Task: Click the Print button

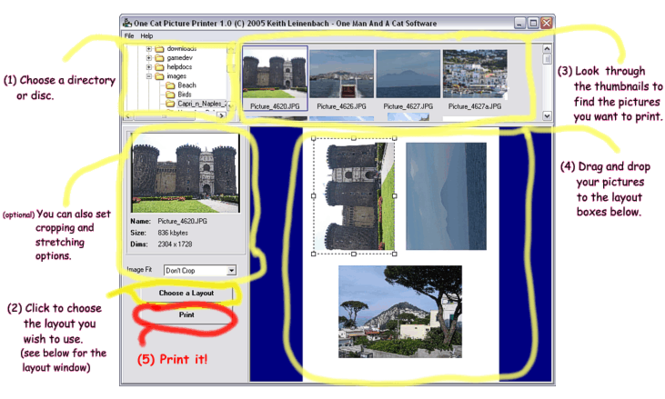Action: [x=186, y=315]
